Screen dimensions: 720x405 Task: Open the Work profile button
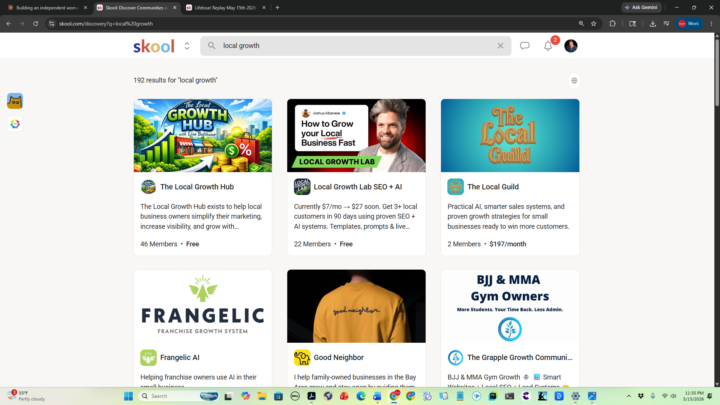pyautogui.click(x=689, y=23)
